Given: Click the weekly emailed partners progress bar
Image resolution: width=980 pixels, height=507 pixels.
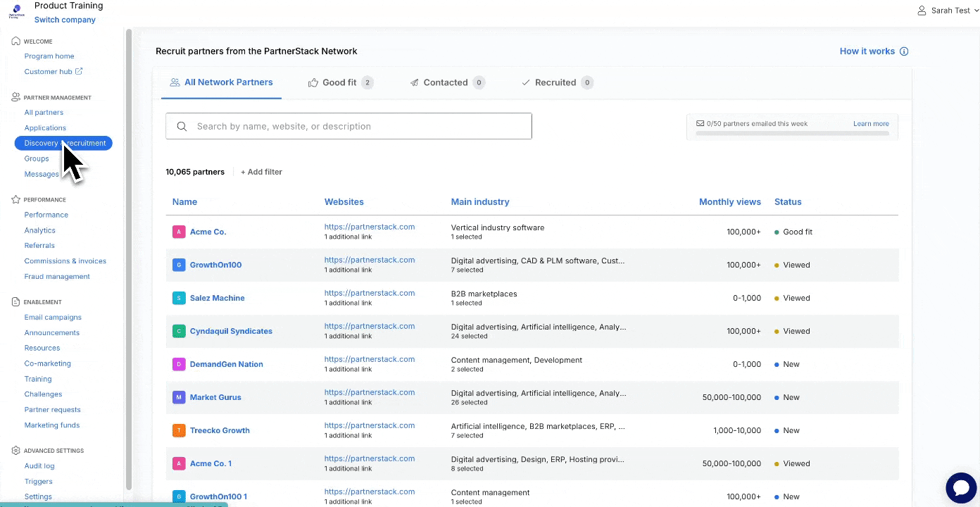Looking at the screenshot, I should [792, 133].
